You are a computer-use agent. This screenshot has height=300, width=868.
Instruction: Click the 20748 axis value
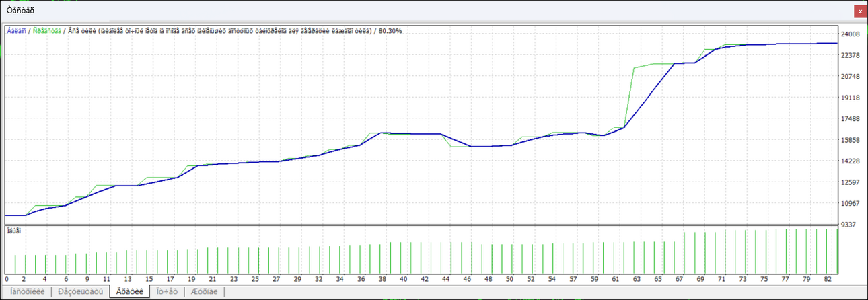pyautogui.click(x=851, y=77)
